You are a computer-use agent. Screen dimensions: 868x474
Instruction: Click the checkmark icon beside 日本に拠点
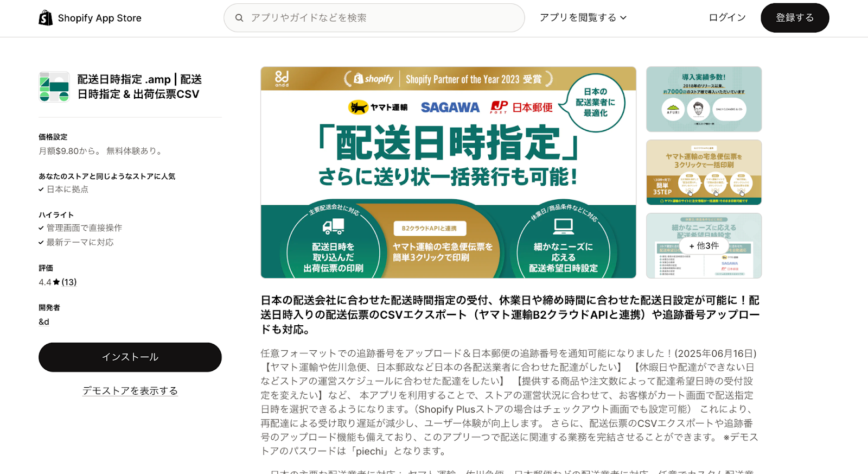pyautogui.click(x=41, y=189)
